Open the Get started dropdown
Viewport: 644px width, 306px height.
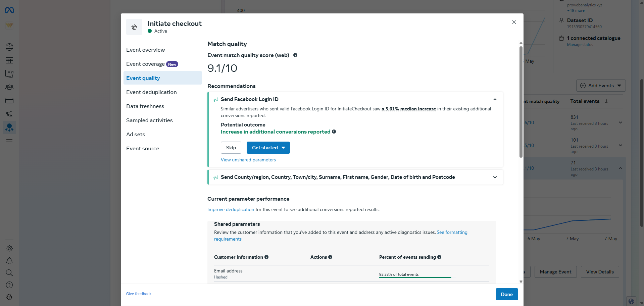tap(268, 148)
